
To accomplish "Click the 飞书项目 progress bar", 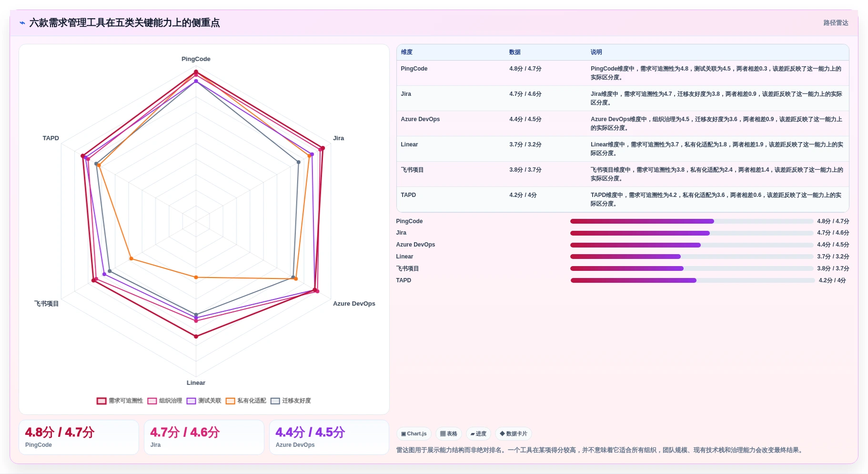I will point(692,268).
